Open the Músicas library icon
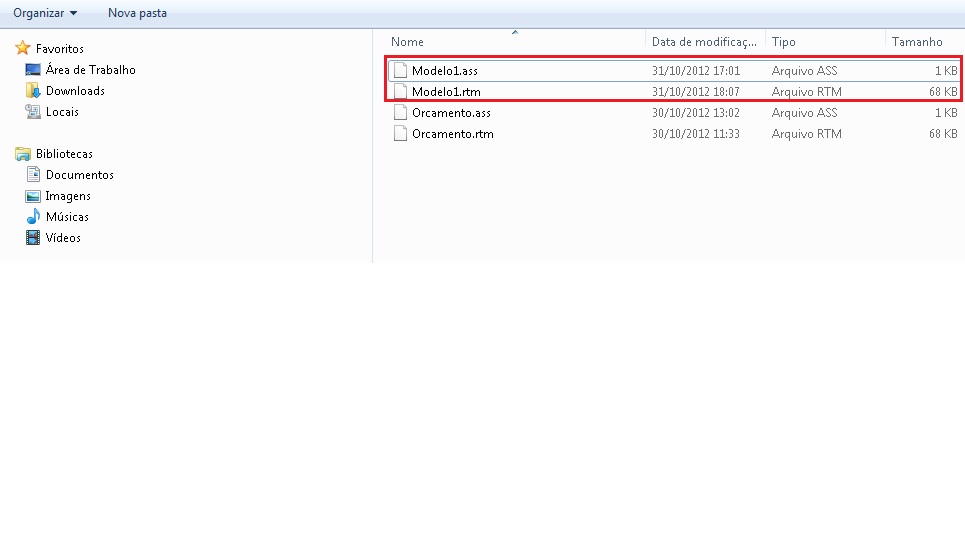This screenshot has width=965, height=539. point(33,217)
